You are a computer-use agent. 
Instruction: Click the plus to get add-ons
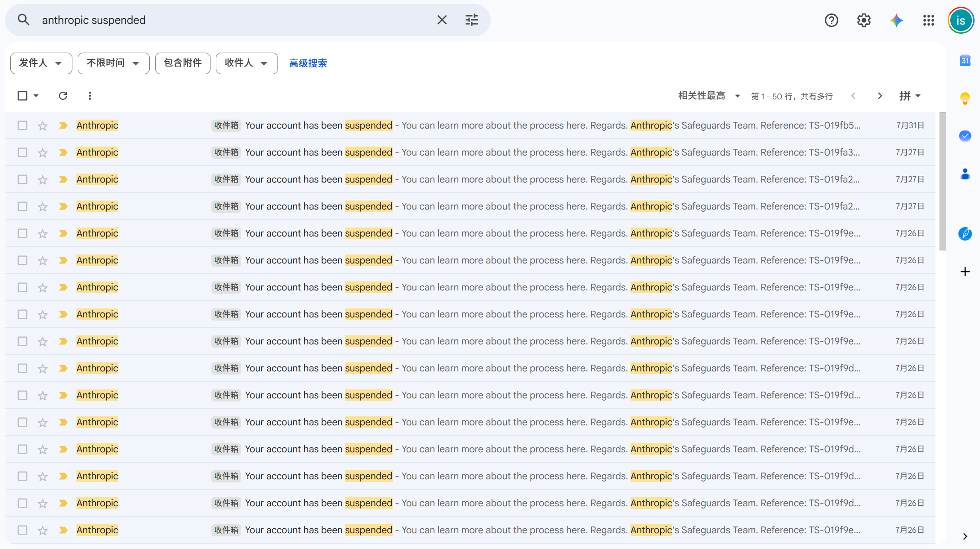(x=965, y=272)
